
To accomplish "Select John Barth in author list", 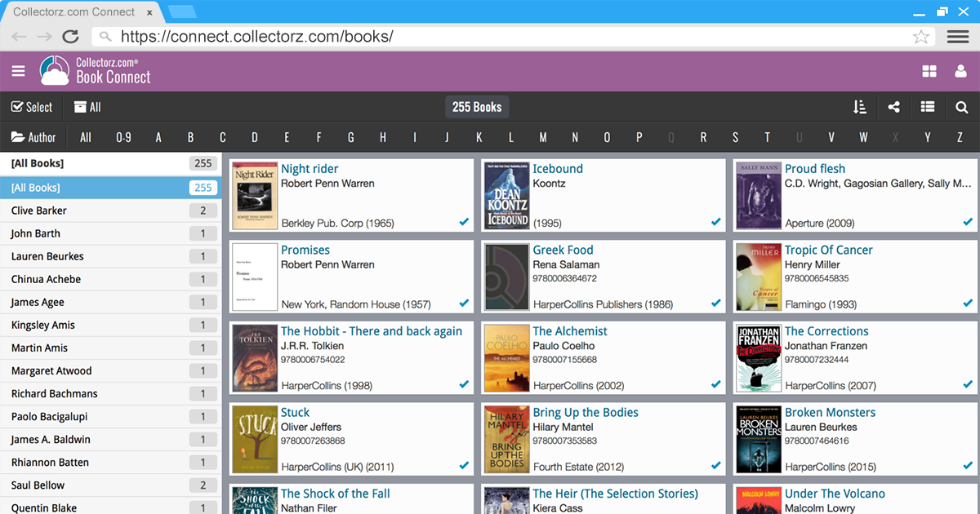I will click(110, 233).
